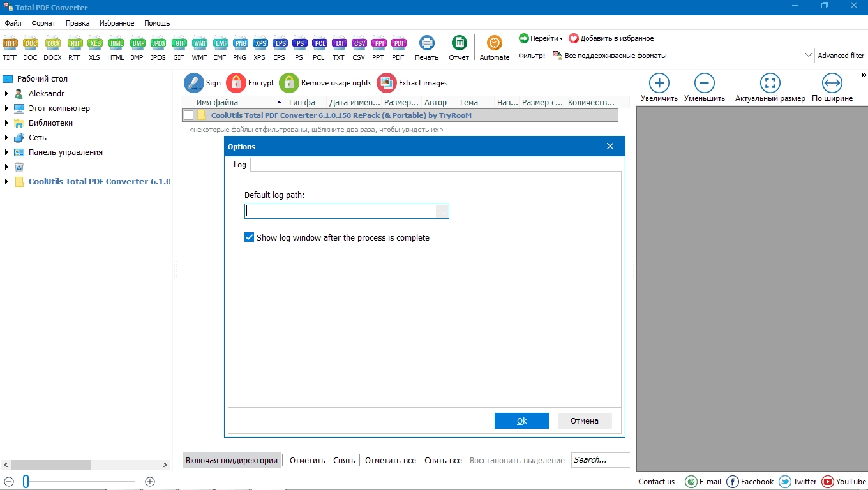The width and height of the screenshot is (868, 490).
Task: Cancel the dialog with Отмена
Action: tap(585, 420)
